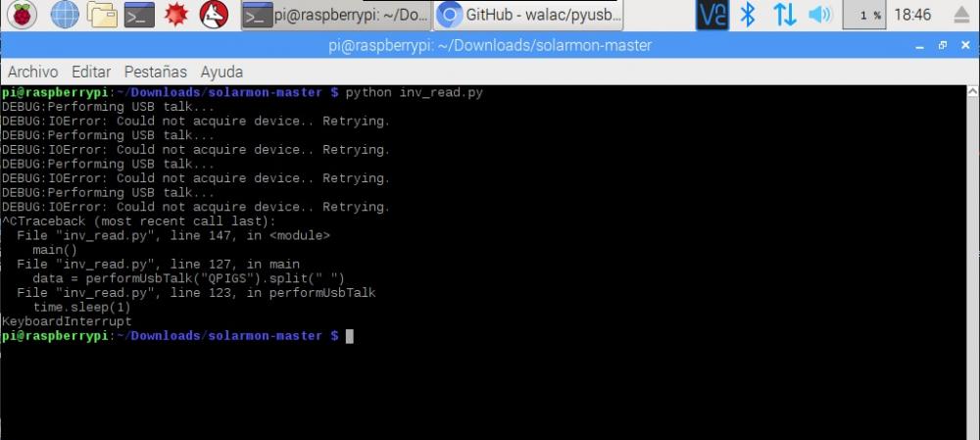Viewport: 980px width, 440px height.
Task: Open the Pestañas menu
Action: click(156, 72)
